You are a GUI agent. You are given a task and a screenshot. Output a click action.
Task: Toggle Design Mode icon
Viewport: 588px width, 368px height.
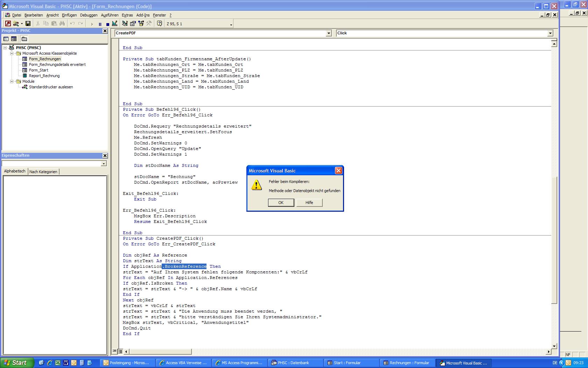pyautogui.click(x=114, y=24)
